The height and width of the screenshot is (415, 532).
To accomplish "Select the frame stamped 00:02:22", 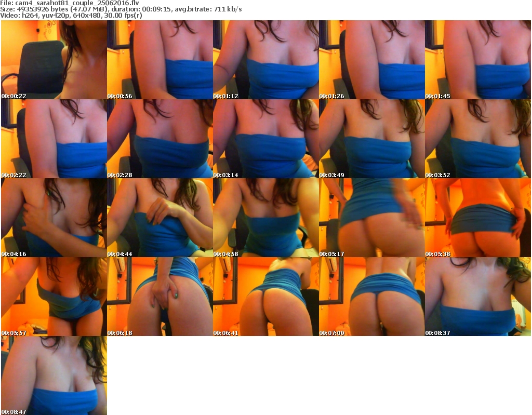I will [x=54, y=139].
